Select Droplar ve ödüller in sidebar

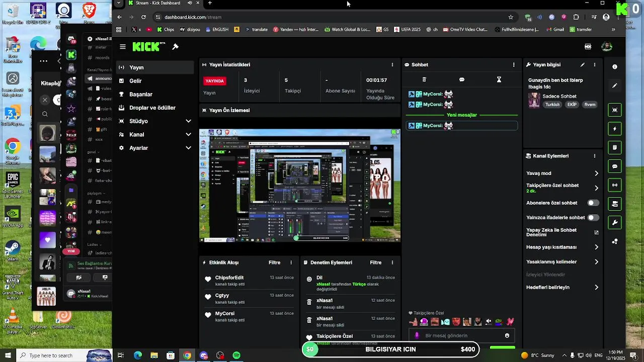point(155,108)
